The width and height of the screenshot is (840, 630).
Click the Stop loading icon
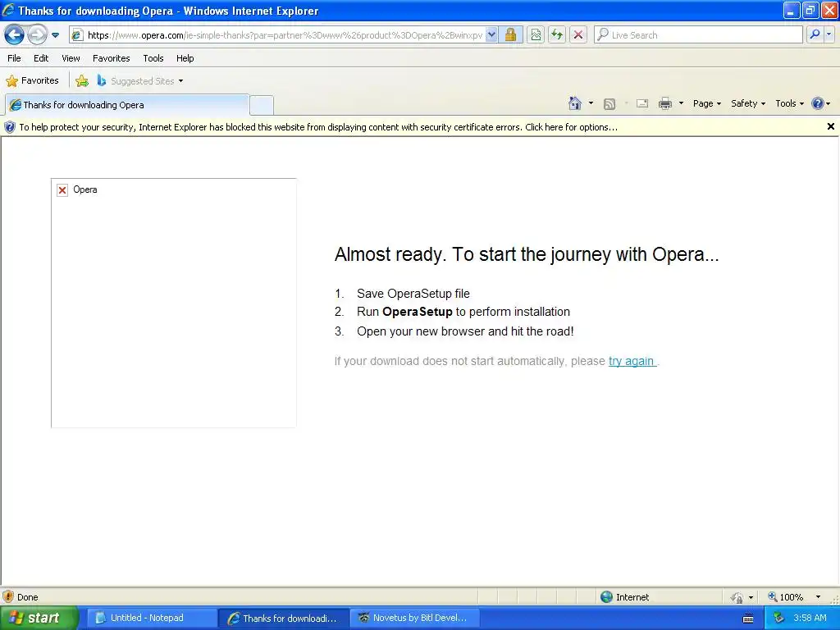click(x=578, y=35)
